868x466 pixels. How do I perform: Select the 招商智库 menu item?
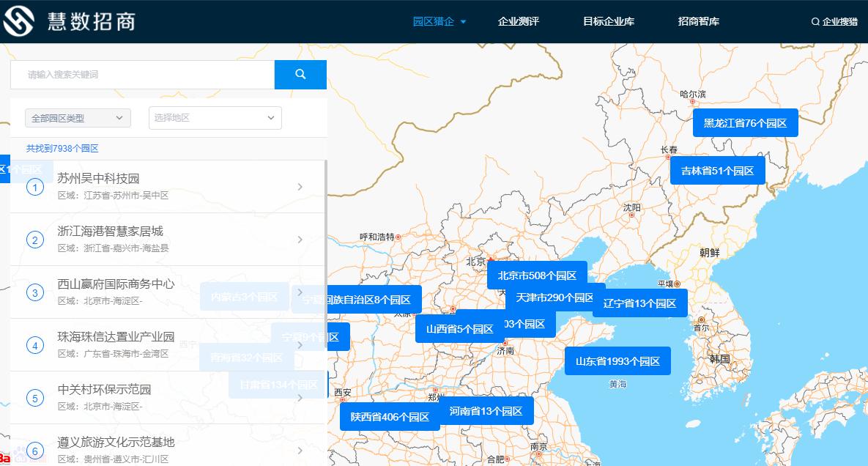[x=697, y=21]
